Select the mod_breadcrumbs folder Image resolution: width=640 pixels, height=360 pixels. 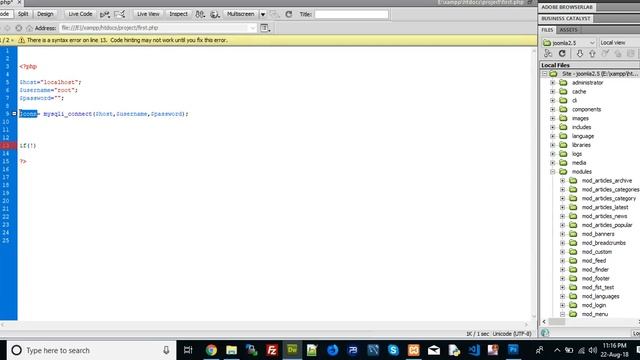pyautogui.click(x=604, y=243)
